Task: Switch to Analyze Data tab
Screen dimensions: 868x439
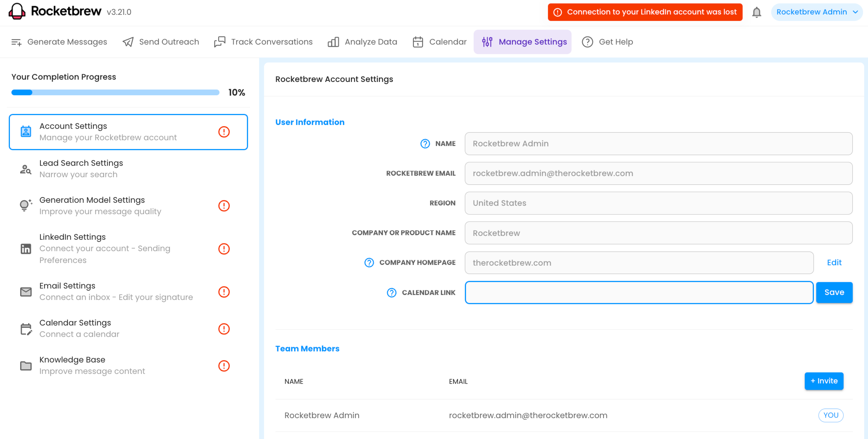Action: pos(363,42)
